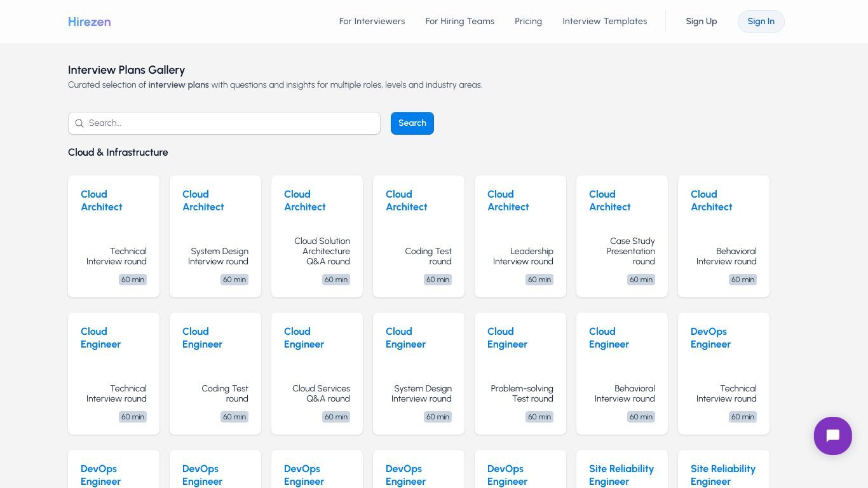Open Cloud Engineer Behavioral Interview round card

[x=622, y=374]
